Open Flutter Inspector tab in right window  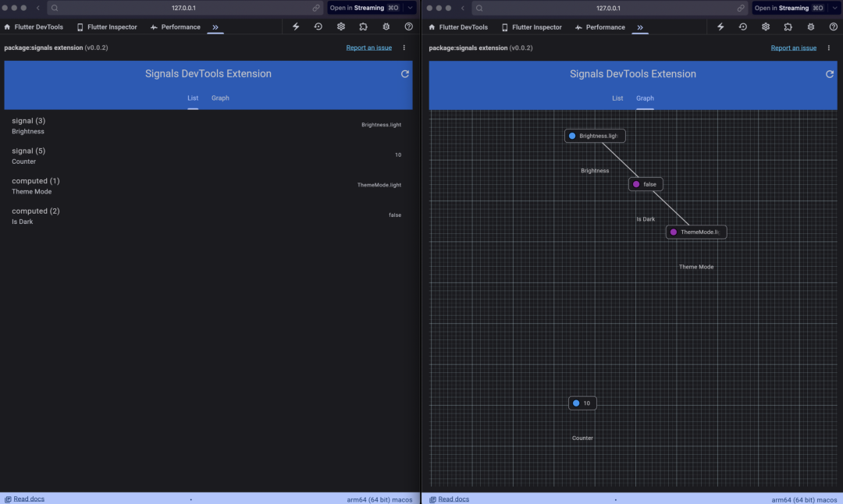click(x=532, y=27)
